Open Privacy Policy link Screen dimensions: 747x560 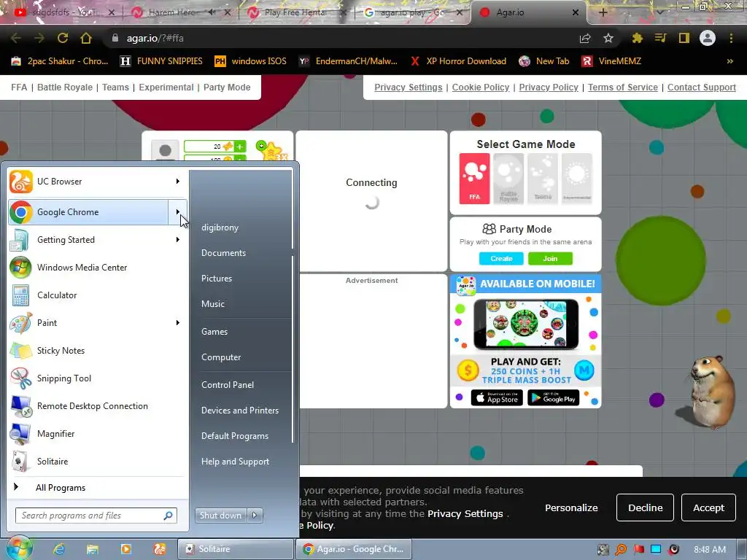pos(549,87)
